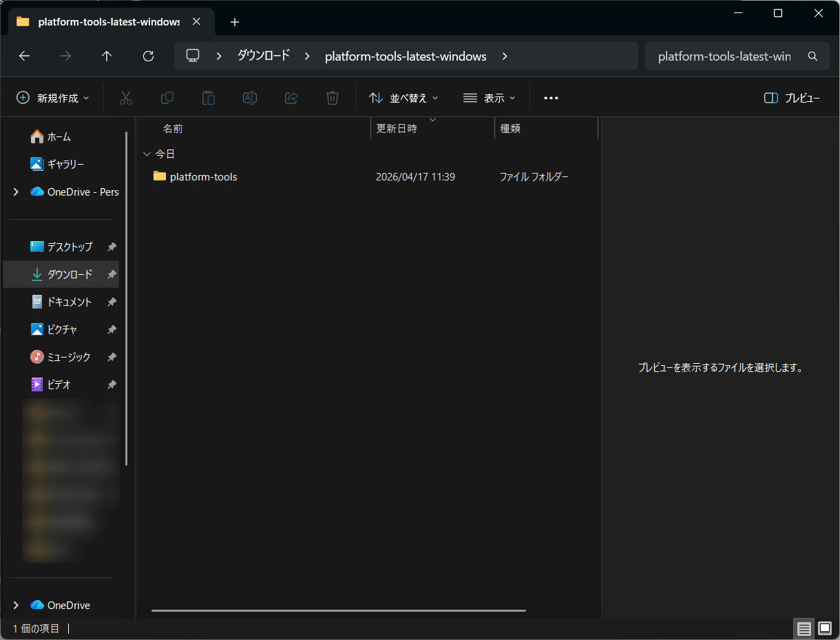Click chevron after platform-tools-latest-windows breadcrumb
This screenshot has width=840, height=640.
pyautogui.click(x=505, y=56)
